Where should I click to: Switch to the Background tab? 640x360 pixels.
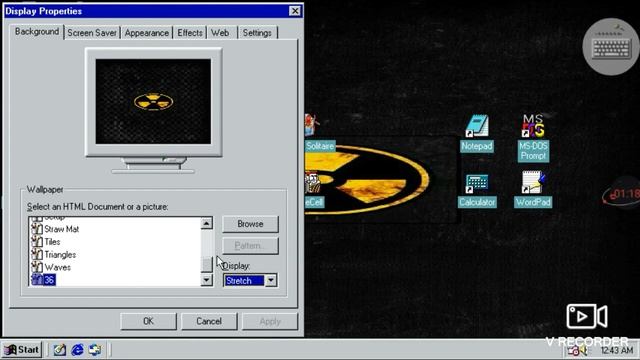point(37,31)
